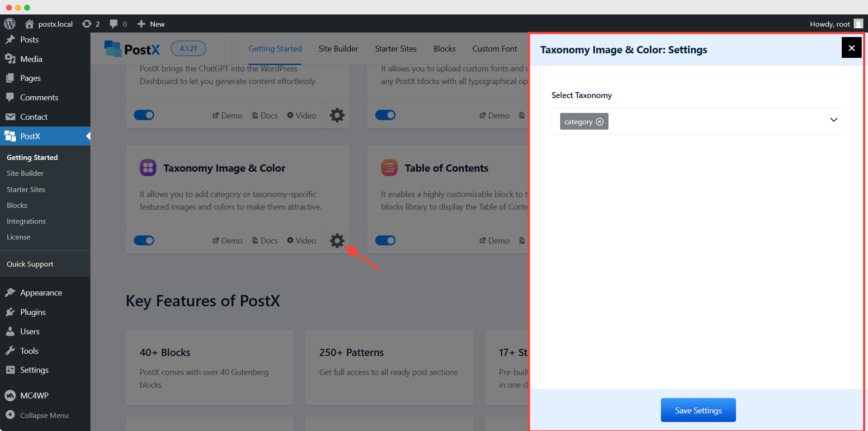Open ChatGPT addon Docs link

click(265, 116)
